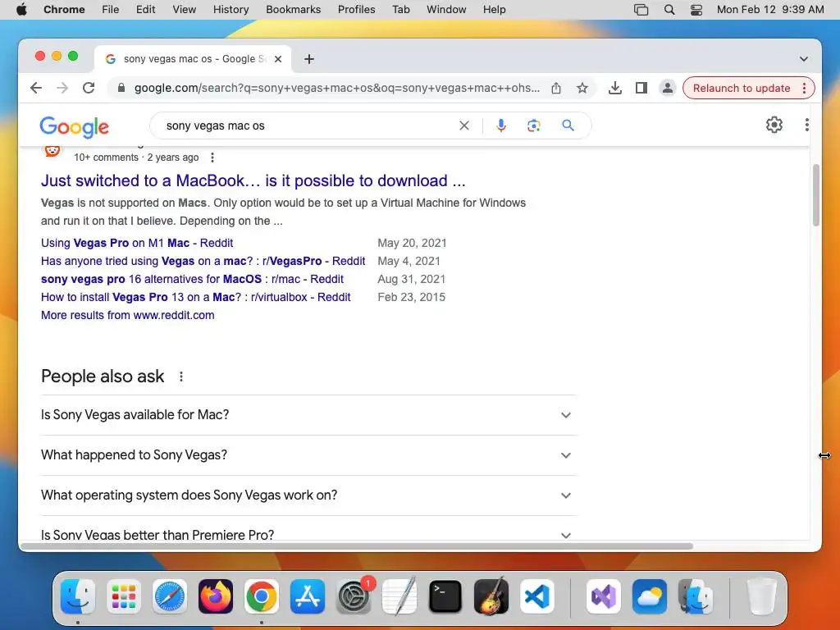Open Google apps dots menu
The image size is (840, 630).
(x=806, y=125)
